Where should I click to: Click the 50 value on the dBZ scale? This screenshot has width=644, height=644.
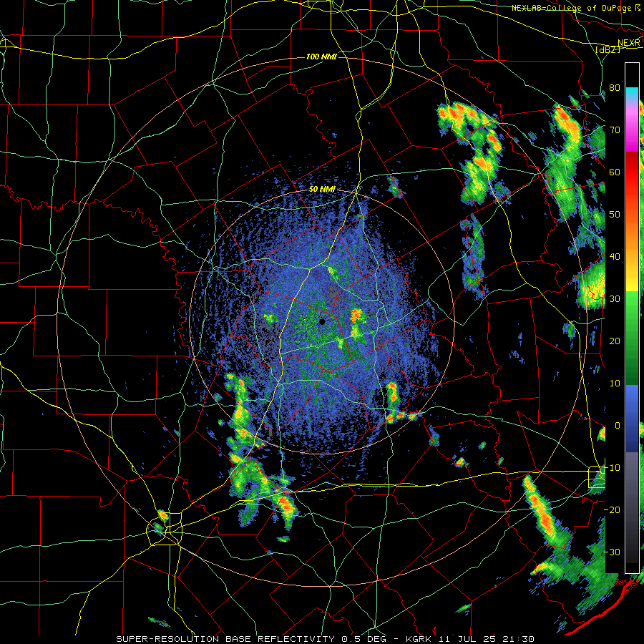[x=615, y=215]
